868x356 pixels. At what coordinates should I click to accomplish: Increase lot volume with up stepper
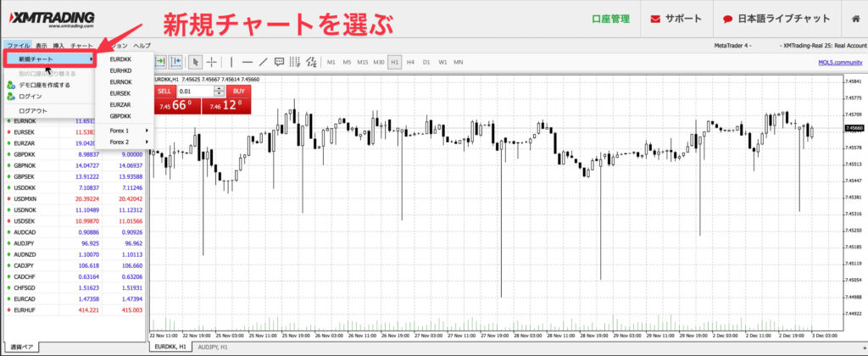[220, 88]
